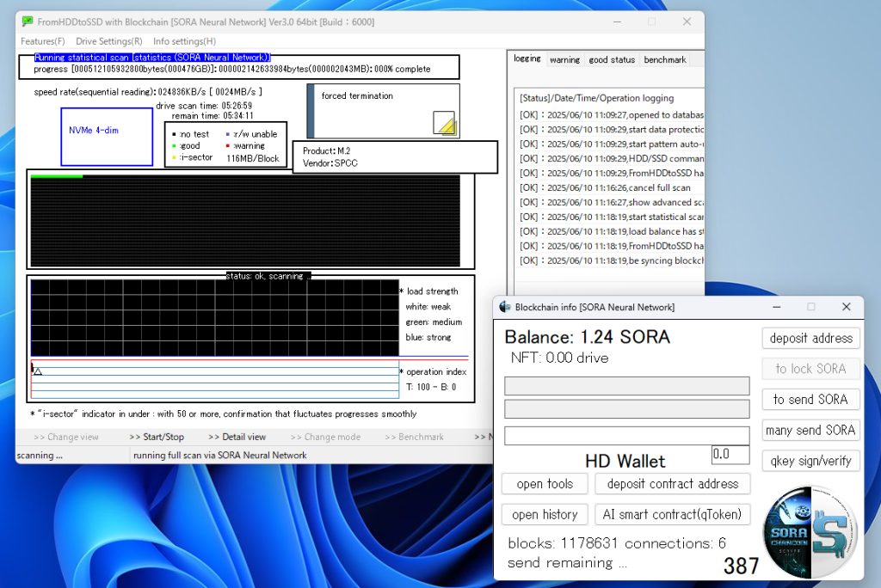Switch to the good status tab
The image size is (881, 588).
(x=612, y=60)
